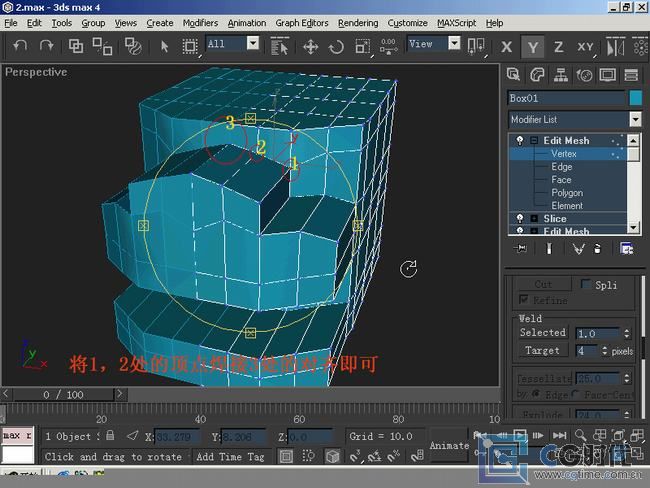Open the Rendering menu
The height and width of the screenshot is (488, 650).
coord(358,23)
